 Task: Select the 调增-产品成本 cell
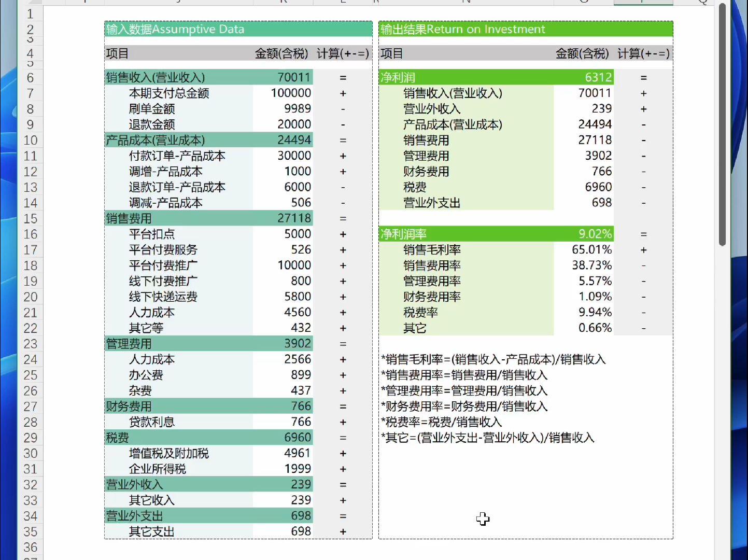pos(179,172)
